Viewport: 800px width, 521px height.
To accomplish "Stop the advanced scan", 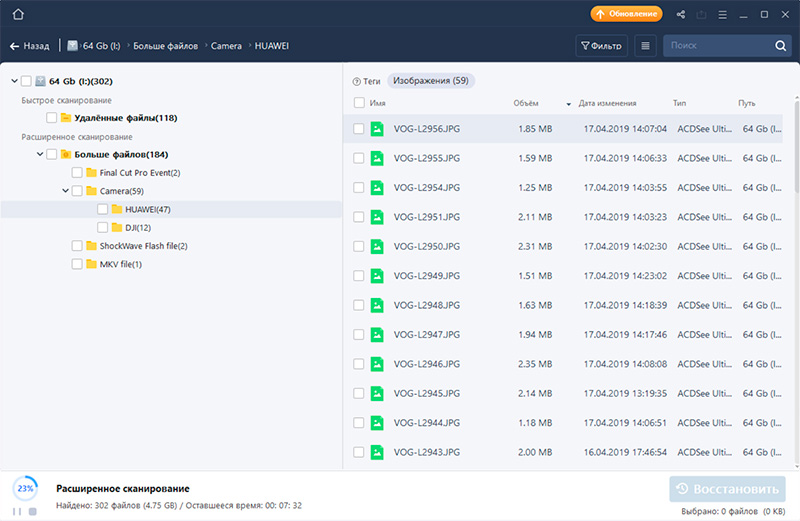I will tap(32, 511).
